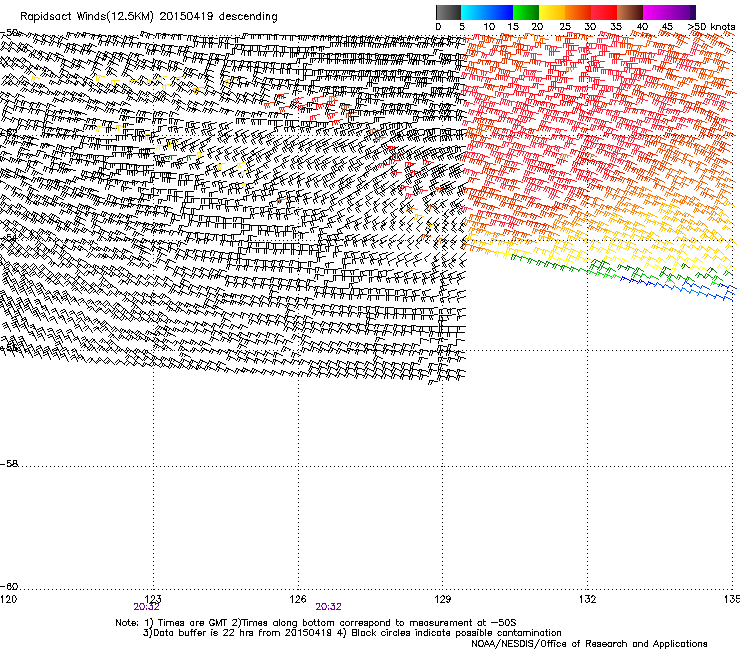Click the latitude label '-60'
The height and width of the screenshot is (650, 740).
[x=9, y=587]
